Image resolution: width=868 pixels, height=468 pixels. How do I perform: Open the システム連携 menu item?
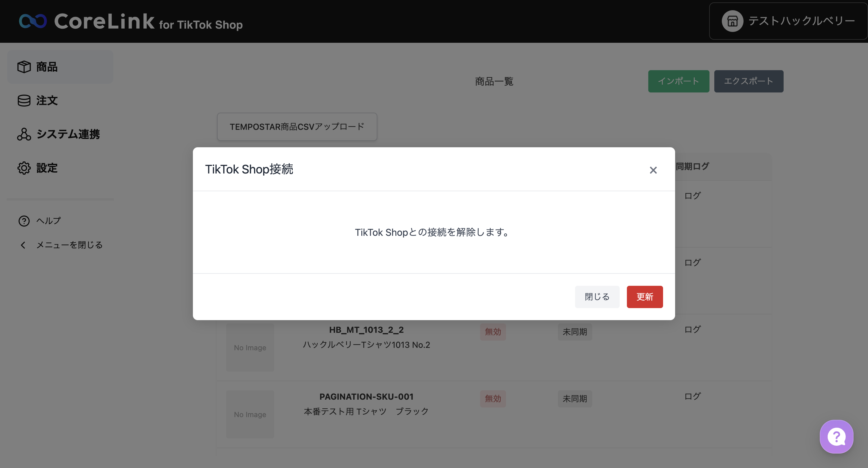tap(68, 134)
